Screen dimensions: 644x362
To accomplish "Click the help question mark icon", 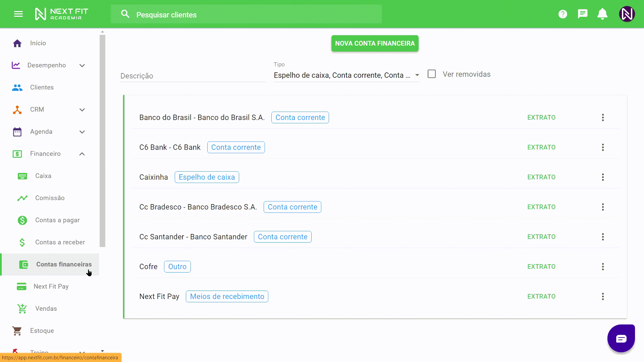I will coord(562,14).
